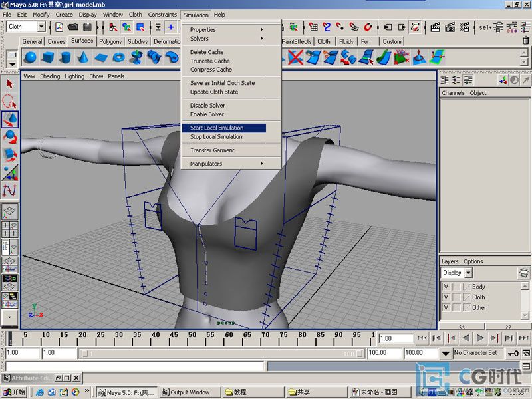
Task: Click the Snap to curves icon
Action: pos(327,27)
